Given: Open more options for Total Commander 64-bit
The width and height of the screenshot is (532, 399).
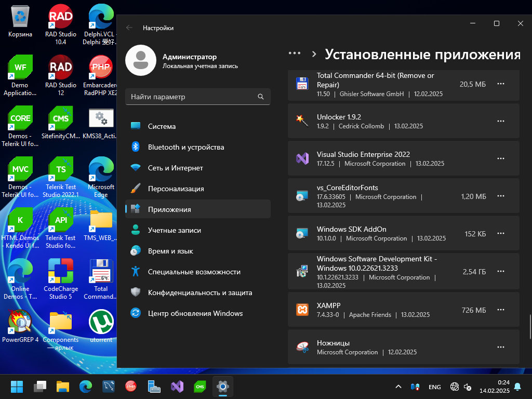Looking at the screenshot, I should (x=501, y=84).
